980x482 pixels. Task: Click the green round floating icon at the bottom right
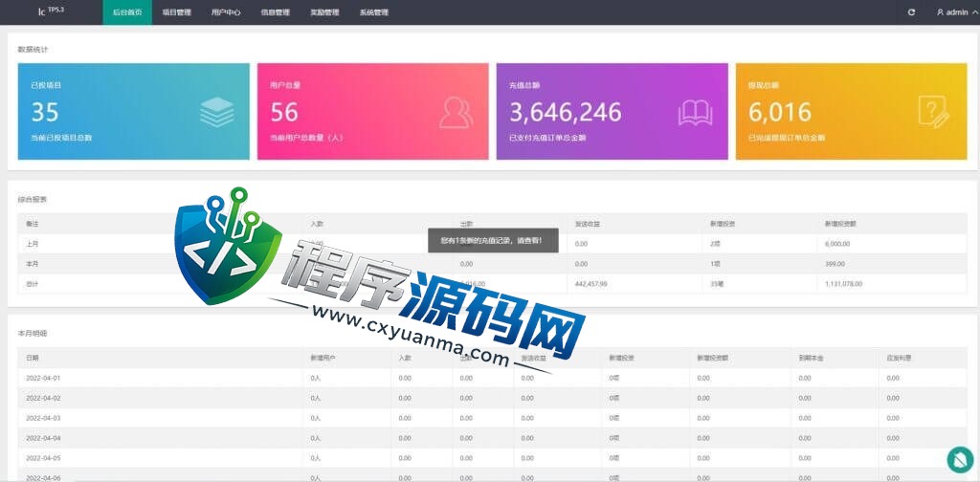click(x=959, y=460)
